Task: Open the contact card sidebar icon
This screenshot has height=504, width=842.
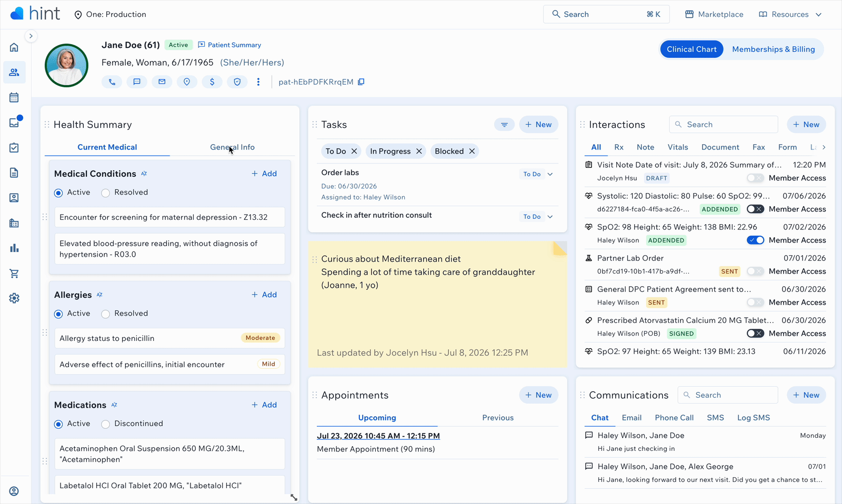Action: point(14,198)
